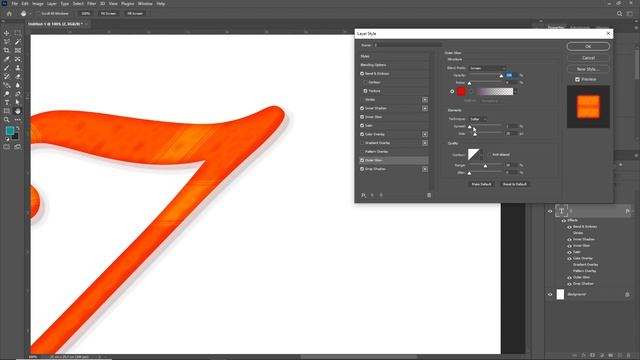Viewport: 640px width, 360px height.
Task: Add another Drop Shadow with plus button
Action: pyautogui.click(x=425, y=169)
